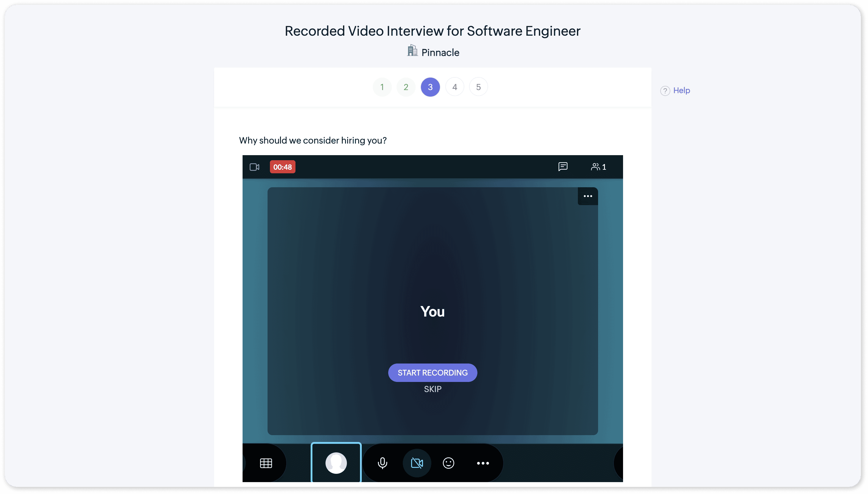Image resolution: width=868 pixels, height=494 pixels.
Task: Select your avatar thumbnail in bottom bar
Action: (336, 463)
